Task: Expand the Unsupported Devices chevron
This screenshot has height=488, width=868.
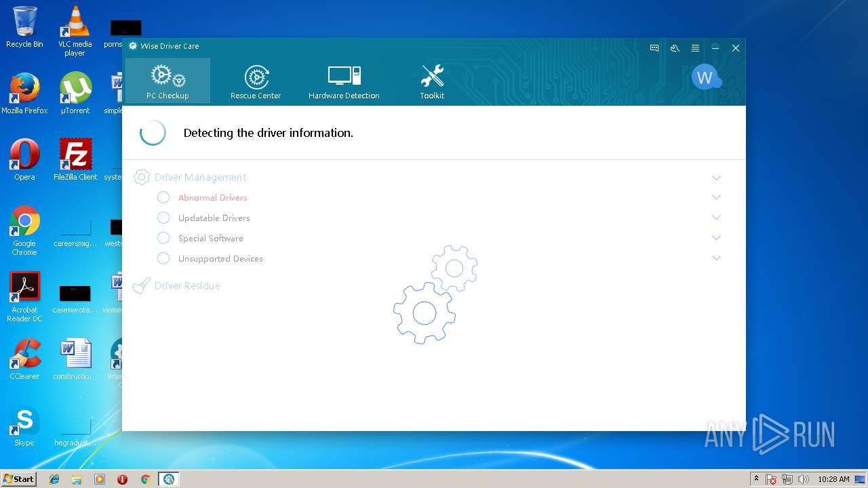Action: [x=716, y=258]
